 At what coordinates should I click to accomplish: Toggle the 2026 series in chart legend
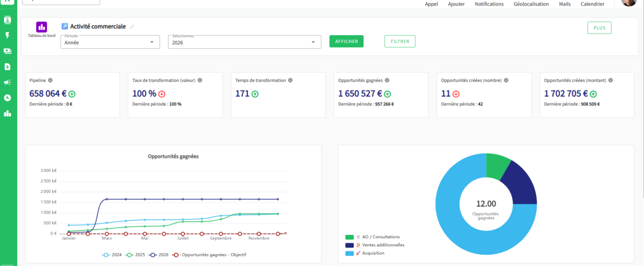click(x=159, y=254)
